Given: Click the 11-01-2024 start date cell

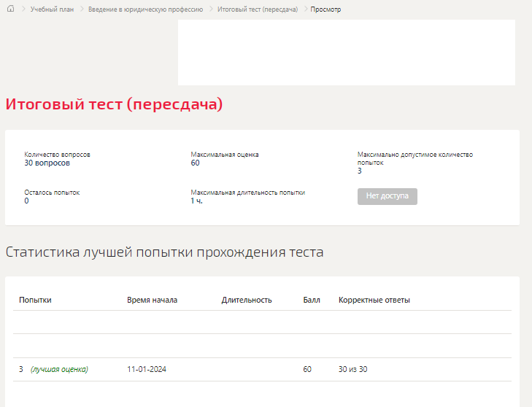Looking at the screenshot, I should (x=147, y=369).
